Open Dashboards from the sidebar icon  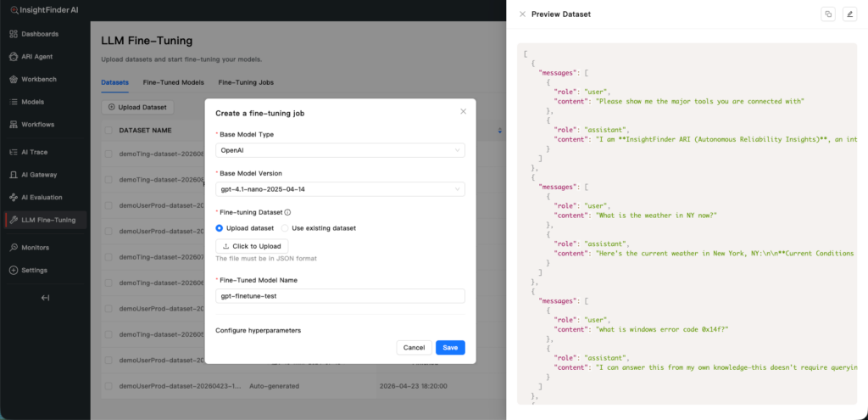point(14,34)
